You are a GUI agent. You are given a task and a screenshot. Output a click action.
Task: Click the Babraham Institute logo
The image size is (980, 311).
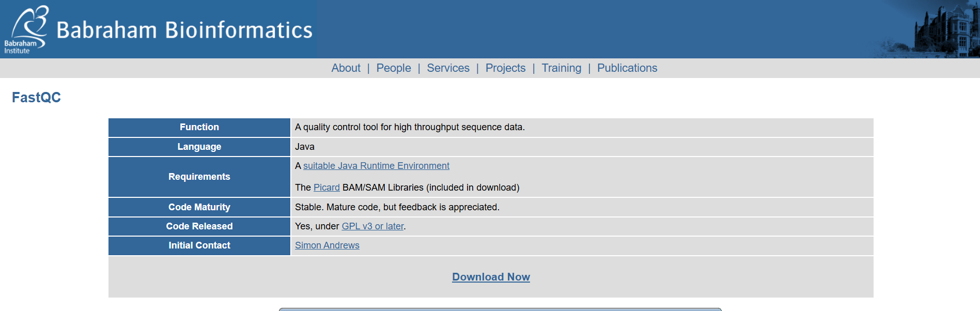coord(26,29)
